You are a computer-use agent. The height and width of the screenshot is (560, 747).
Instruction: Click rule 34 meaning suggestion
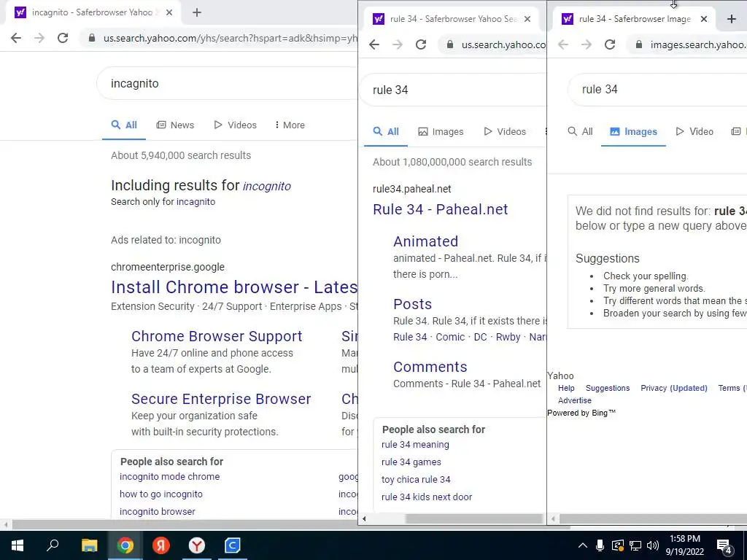pyautogui.click(x=415, y=445)
